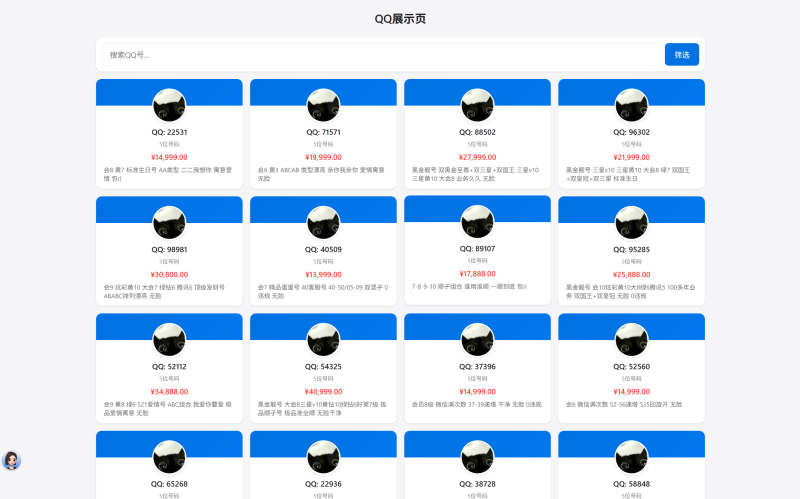Select the text QQ: 52112
The width and height of the screenshot is (800, 499).
(169, 366)
